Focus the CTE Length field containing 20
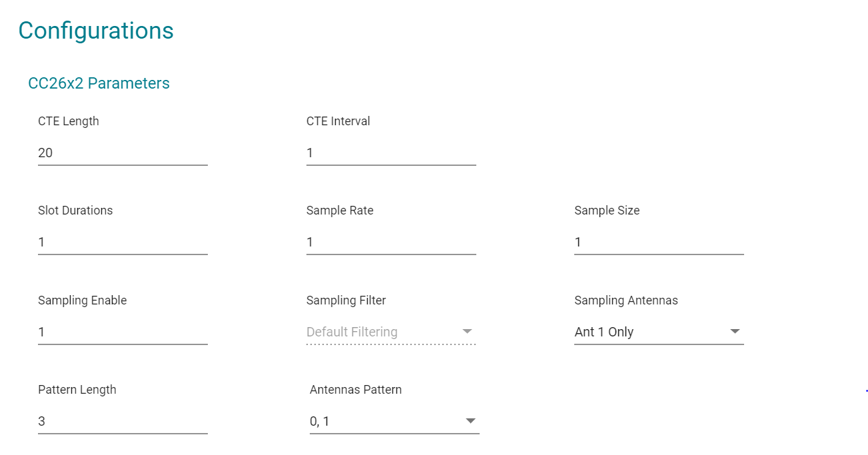 click(x=123, y=153)
